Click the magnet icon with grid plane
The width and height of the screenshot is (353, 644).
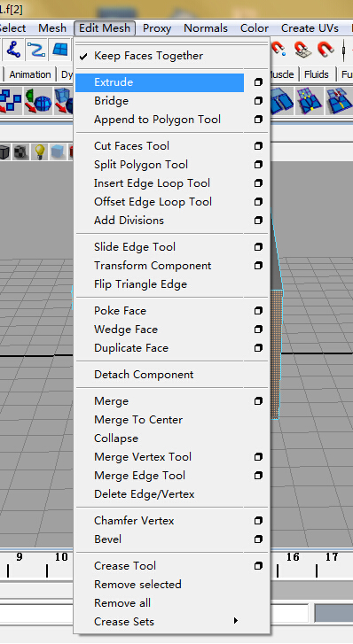point(302,50)
